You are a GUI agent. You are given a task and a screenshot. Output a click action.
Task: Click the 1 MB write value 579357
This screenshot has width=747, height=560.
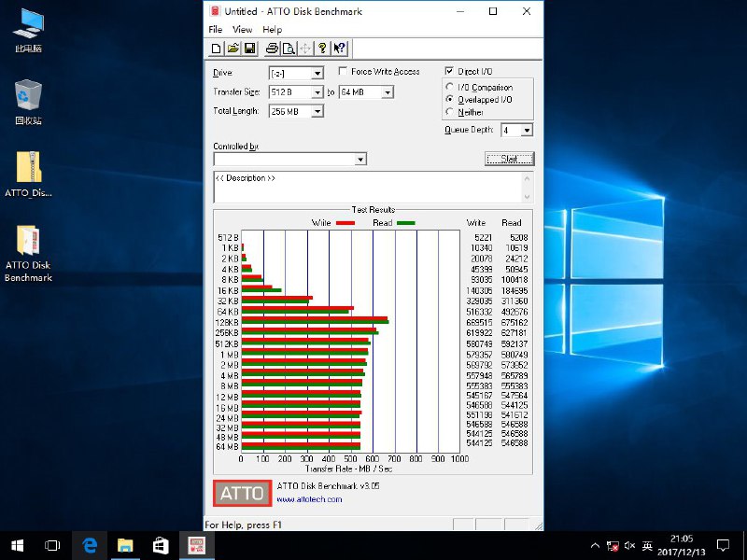479,355
